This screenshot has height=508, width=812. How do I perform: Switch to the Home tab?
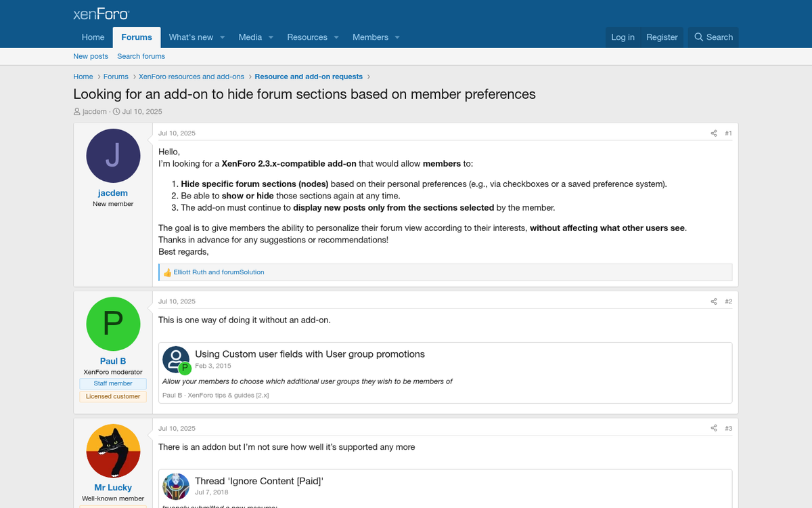(x=93, y=37)
